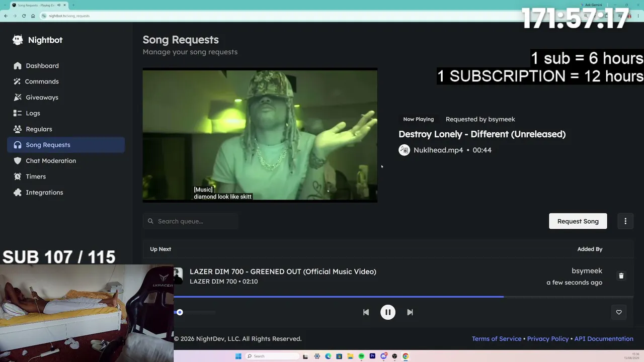Click the browser home button
Image resolution: width=644 pixels, height=362 pixels.
coord(33,16)
